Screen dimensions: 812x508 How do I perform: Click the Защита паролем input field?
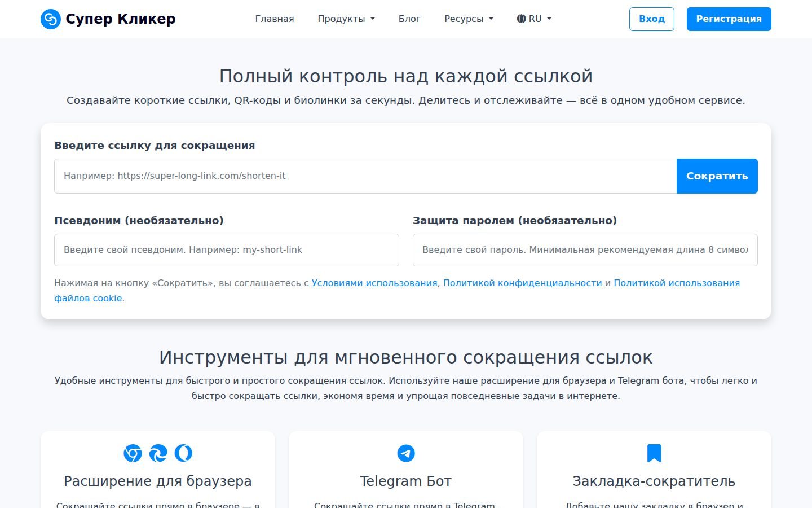coord(585,250)
